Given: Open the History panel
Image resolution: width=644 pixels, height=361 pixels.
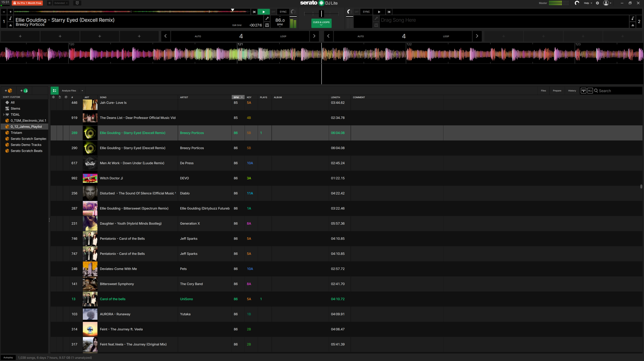Looking at the screenshot, I should coord(572,91).
